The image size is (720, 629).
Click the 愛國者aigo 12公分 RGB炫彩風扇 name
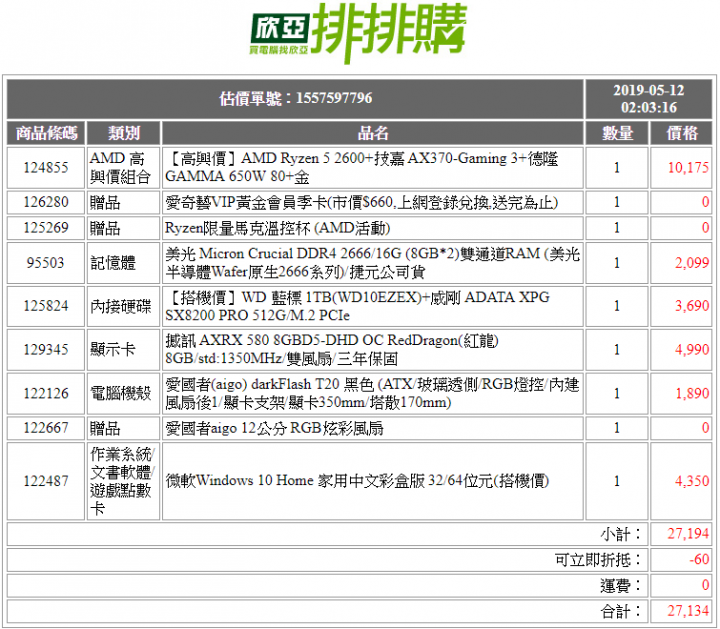click(274, 428)
